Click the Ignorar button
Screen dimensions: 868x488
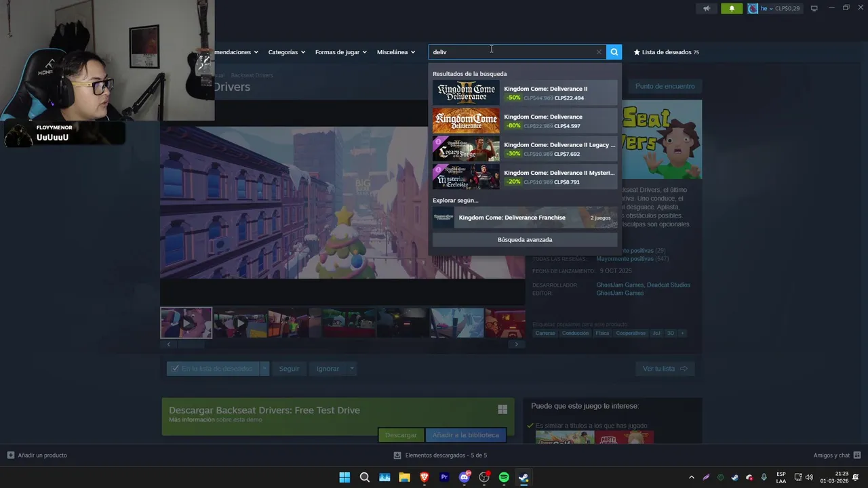[328, 369]
